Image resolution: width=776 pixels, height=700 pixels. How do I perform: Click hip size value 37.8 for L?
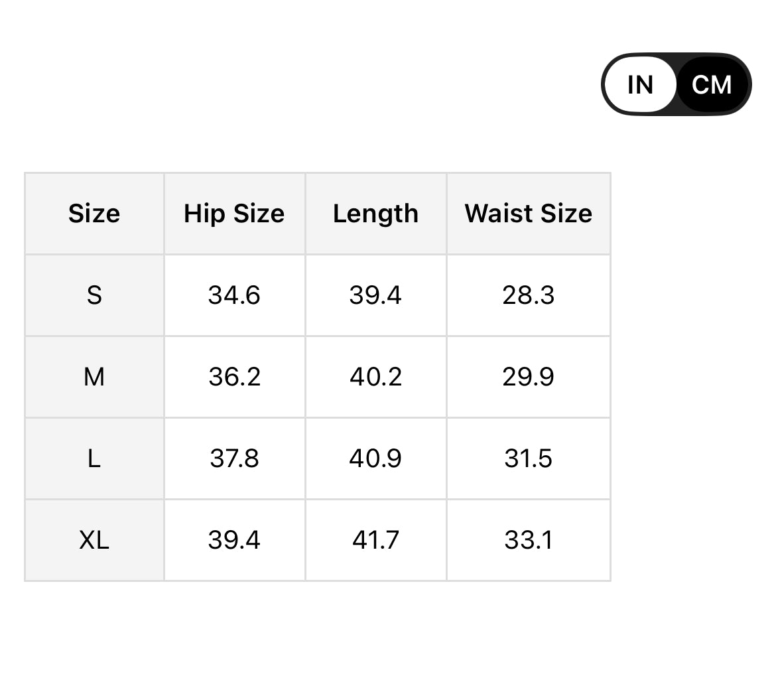click(234, 458)
